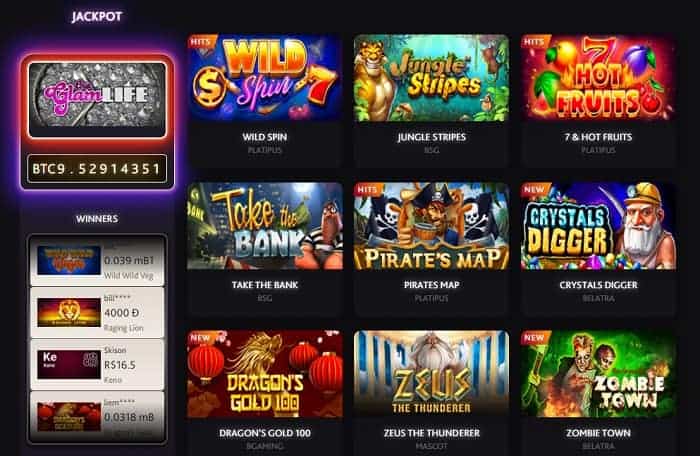
Task: Open the Zombie Town game thumbnail
Action: pos(598,374)
